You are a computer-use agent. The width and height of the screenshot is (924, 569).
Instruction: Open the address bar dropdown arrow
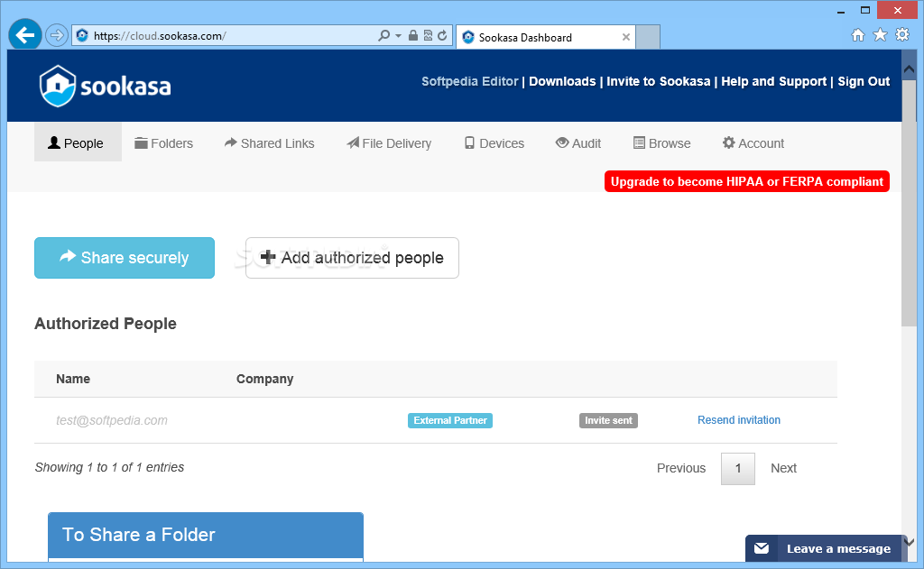click(x=398, y=36)
